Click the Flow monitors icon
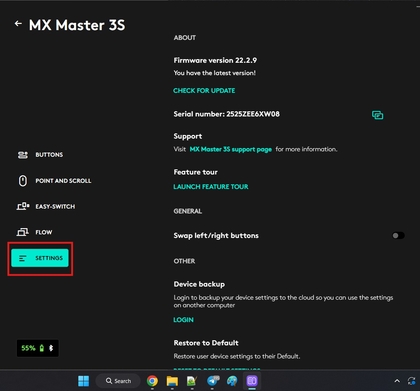The image size is (420, 391). [23, 232]
